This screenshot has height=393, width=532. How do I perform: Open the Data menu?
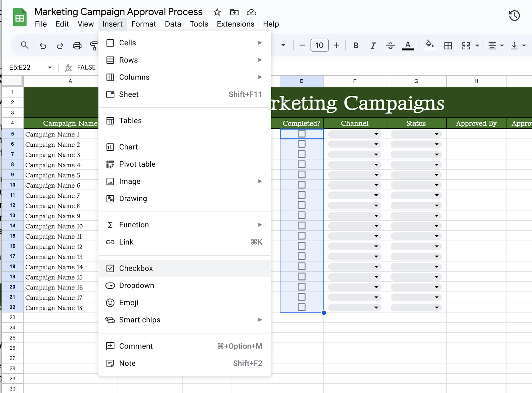173,24
